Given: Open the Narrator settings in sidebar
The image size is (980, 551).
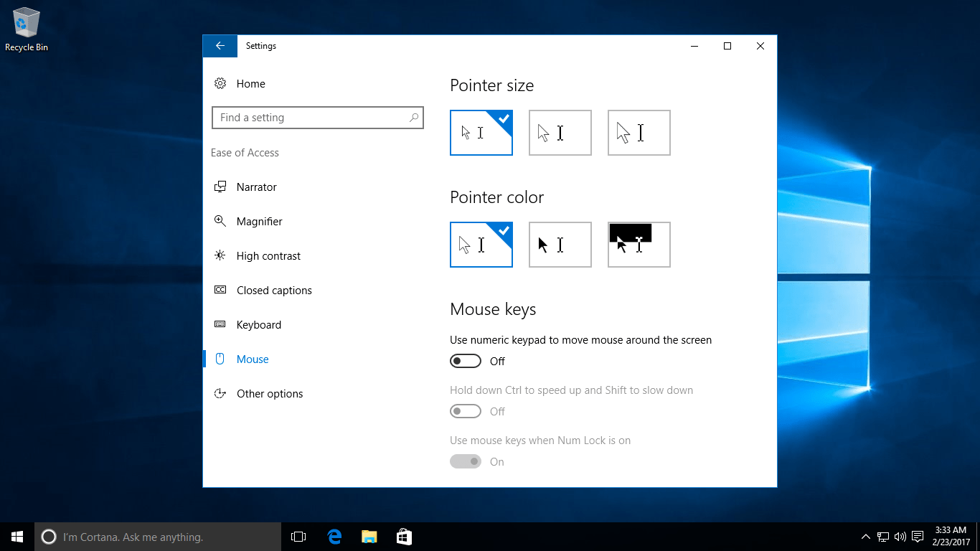Looking at the screenshot, I should pos(256,187).
